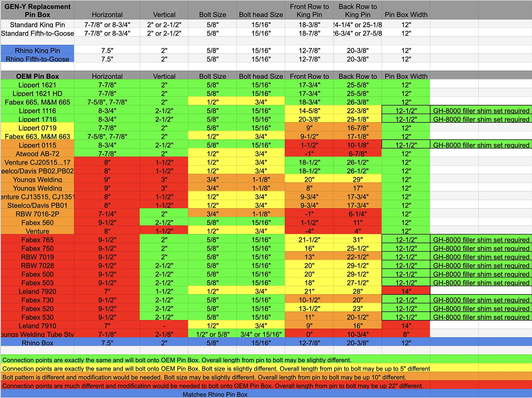
Task: Select the Lippert 0115 front row 1-1/2" cell
Action: click(309, 145)
